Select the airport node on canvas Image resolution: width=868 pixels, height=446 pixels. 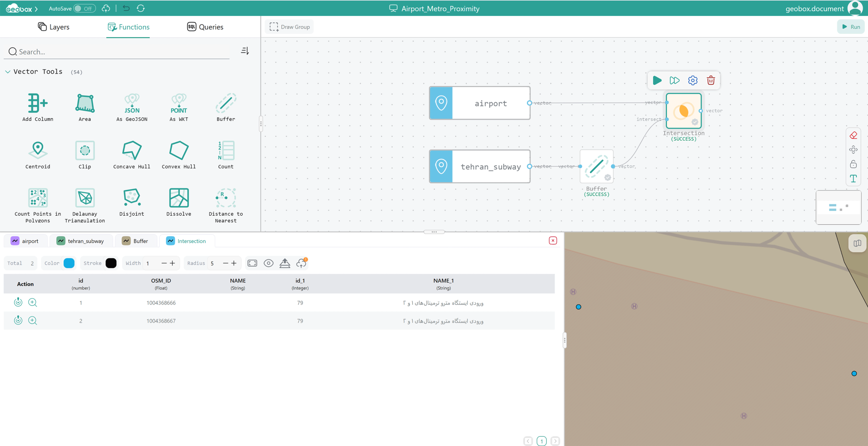click(x=479, y=103)
